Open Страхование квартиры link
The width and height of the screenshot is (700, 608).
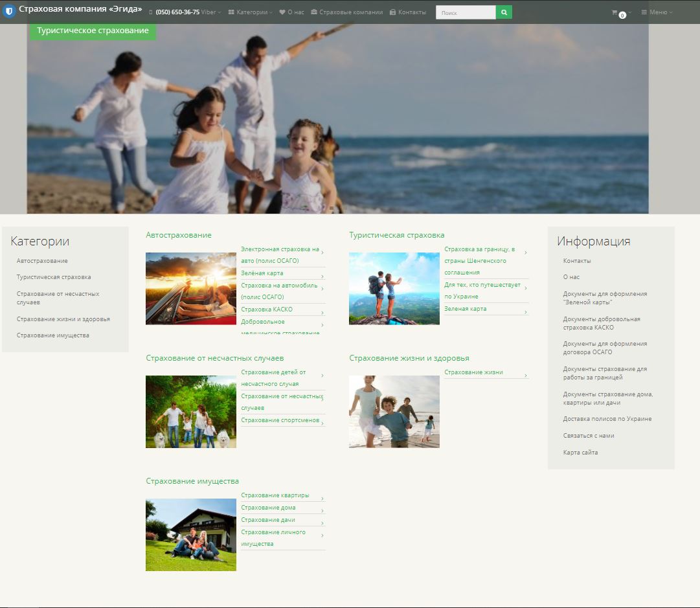[275, 495]
